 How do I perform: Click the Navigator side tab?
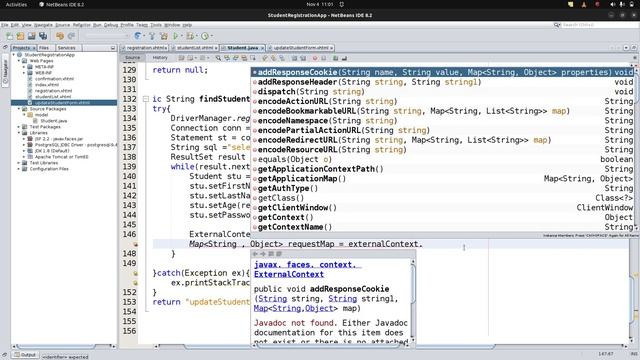[5, 71]
